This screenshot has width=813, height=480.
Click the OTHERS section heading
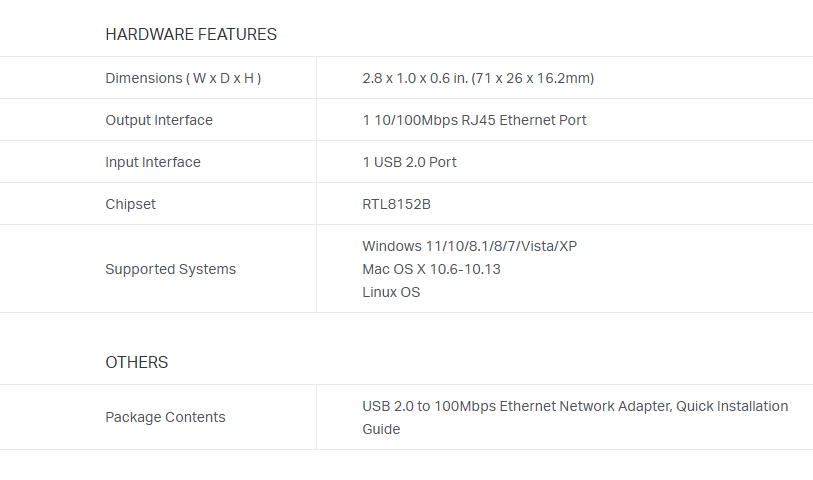pos(137,363)
